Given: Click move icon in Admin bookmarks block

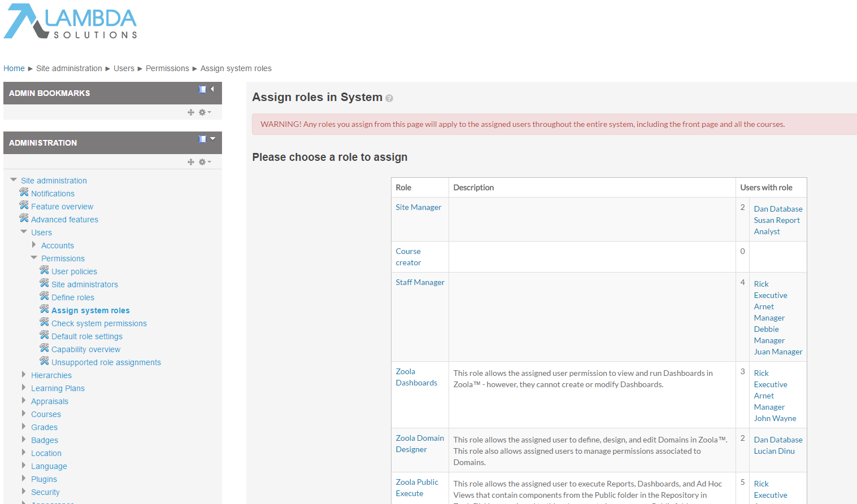Looking at the screenshot, I should (191, 112).
